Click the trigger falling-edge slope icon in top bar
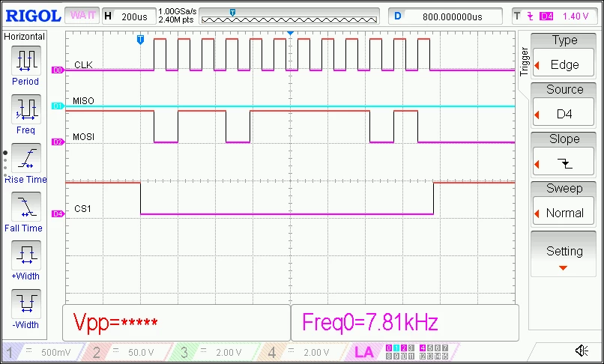This screenshot has width=604, height=364. 530,16
